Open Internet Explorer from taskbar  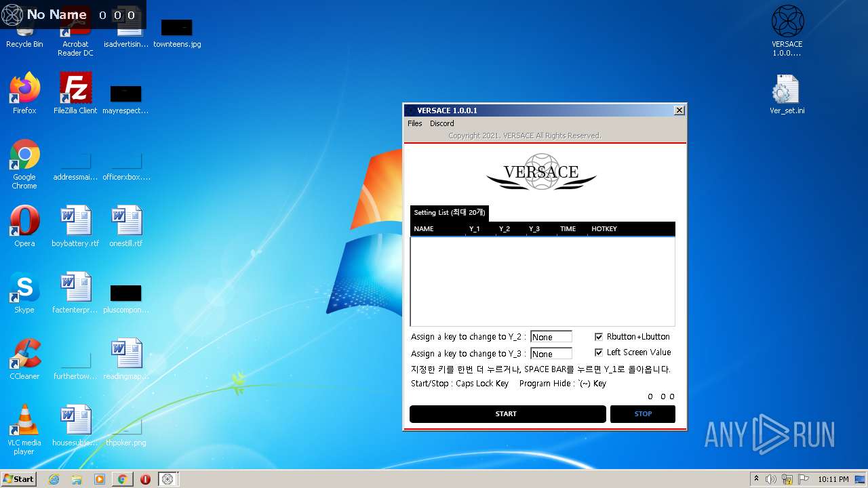pos(54,479)
